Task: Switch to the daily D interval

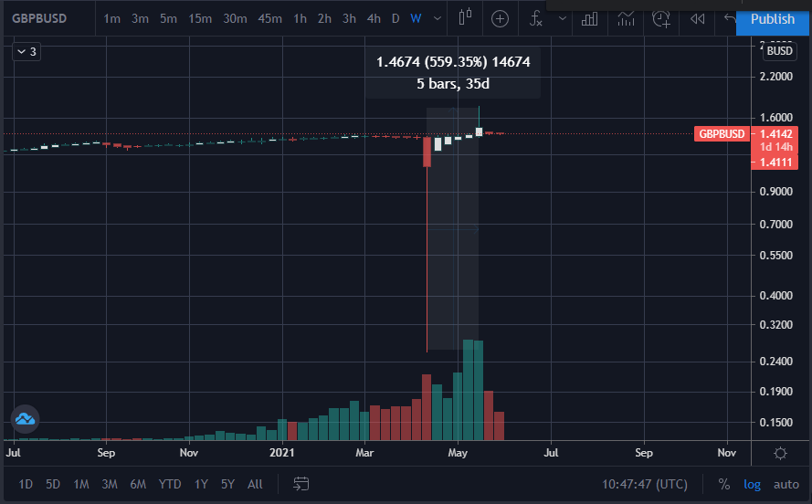Action: pyautogui.click(x=395, y=18)
